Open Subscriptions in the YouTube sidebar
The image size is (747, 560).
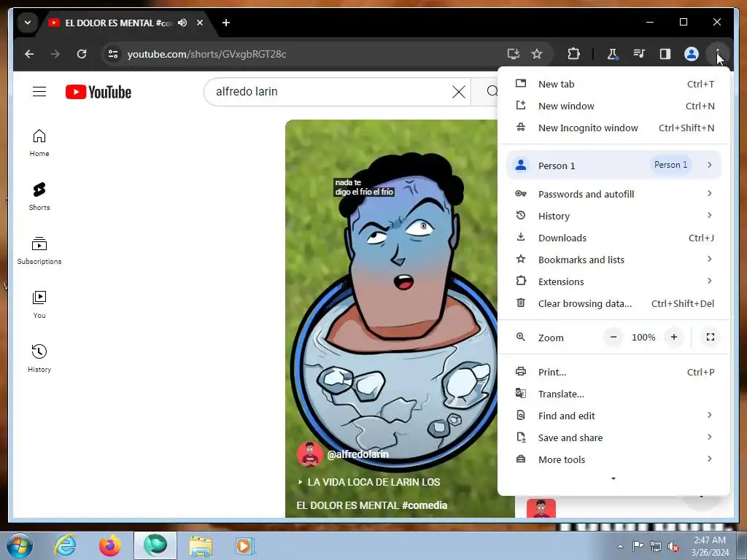pyautogui.click(x=39, y=251)
